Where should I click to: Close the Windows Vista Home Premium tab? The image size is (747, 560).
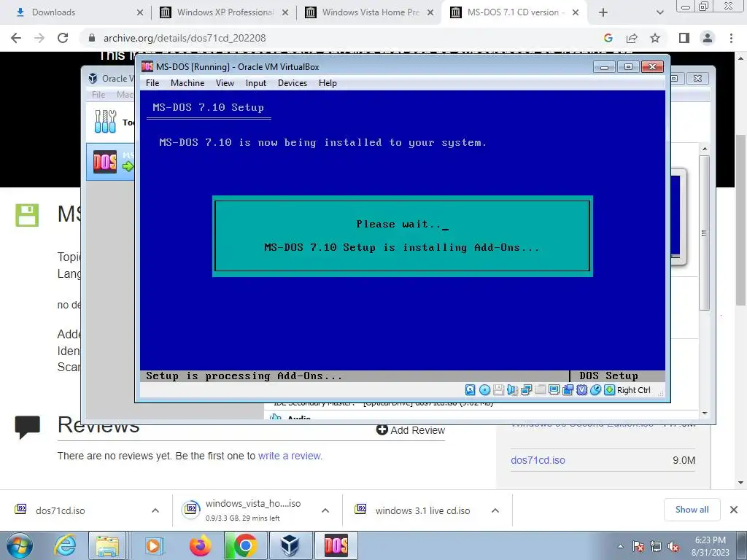point(430,12)
